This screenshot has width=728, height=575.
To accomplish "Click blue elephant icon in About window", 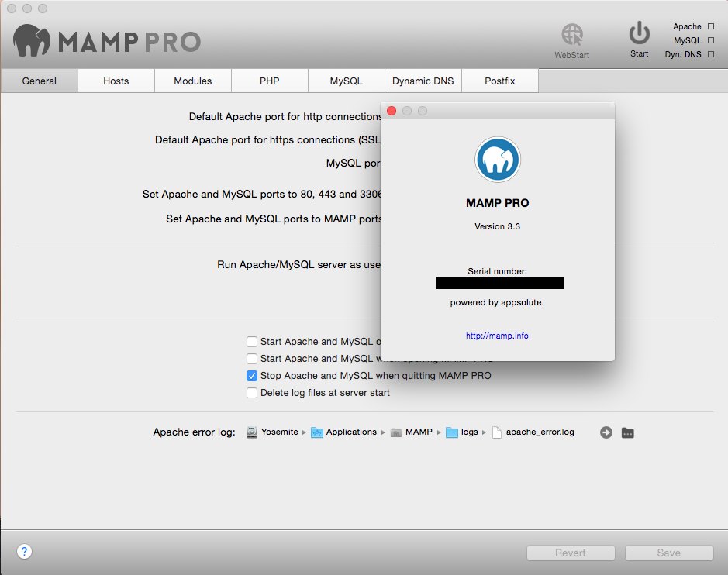I will coord(497,160).
